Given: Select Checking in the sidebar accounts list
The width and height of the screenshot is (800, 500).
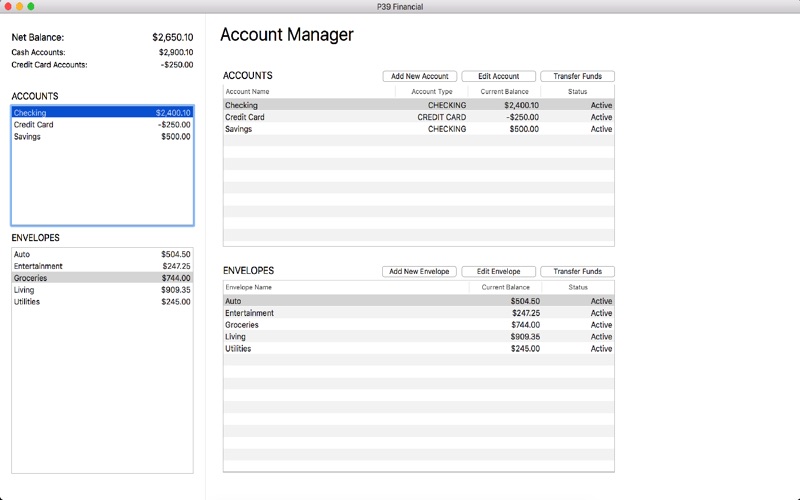Looking at the screenshot, I should pos(102,113).
